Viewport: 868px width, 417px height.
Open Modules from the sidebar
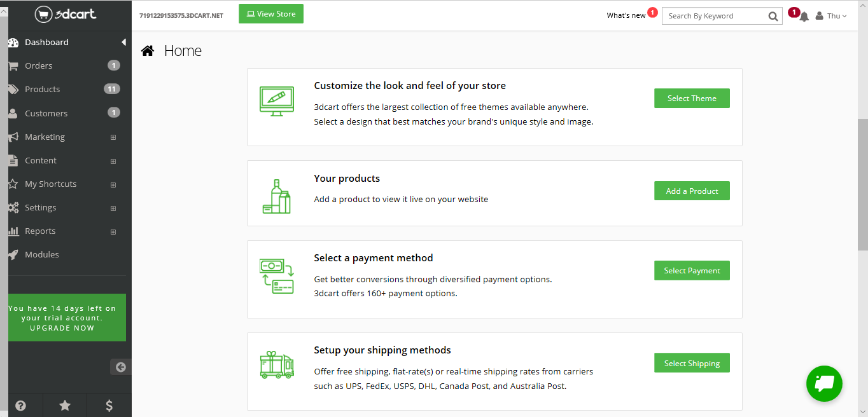[41, 254]
